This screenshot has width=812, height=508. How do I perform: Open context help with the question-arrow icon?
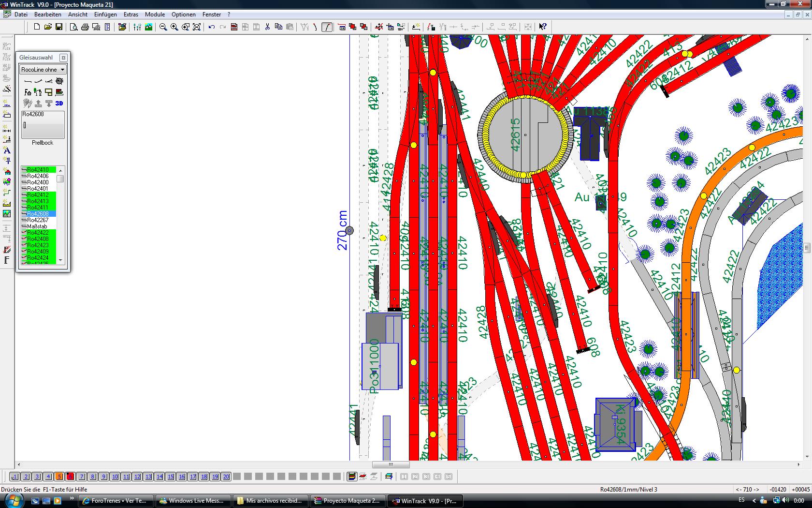coord(543,27)
